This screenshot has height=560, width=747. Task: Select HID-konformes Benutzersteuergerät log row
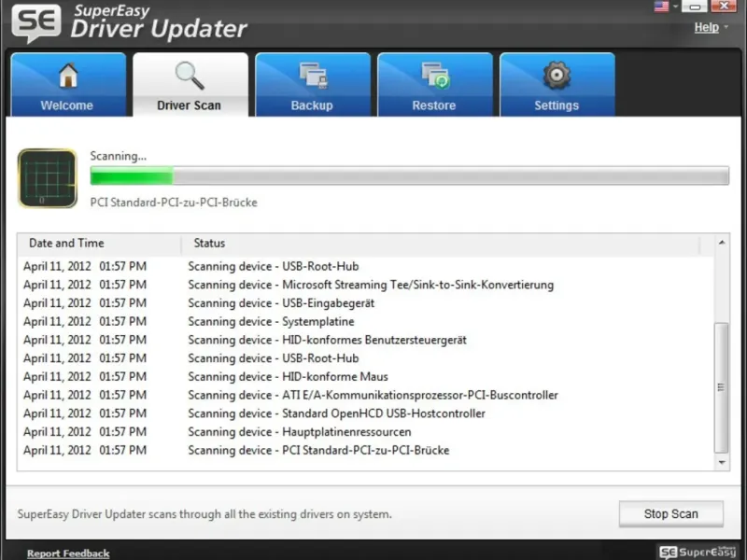tap(366, 340)
